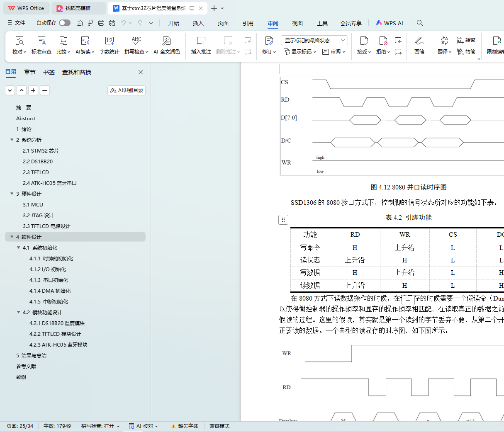Close the navigation pane

click(x=141, y=72)
